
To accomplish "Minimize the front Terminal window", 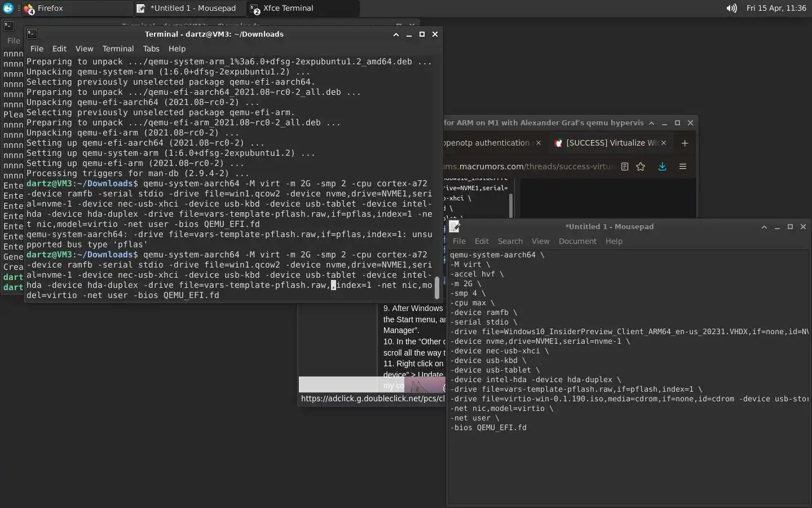I will [x=409, y=34].
